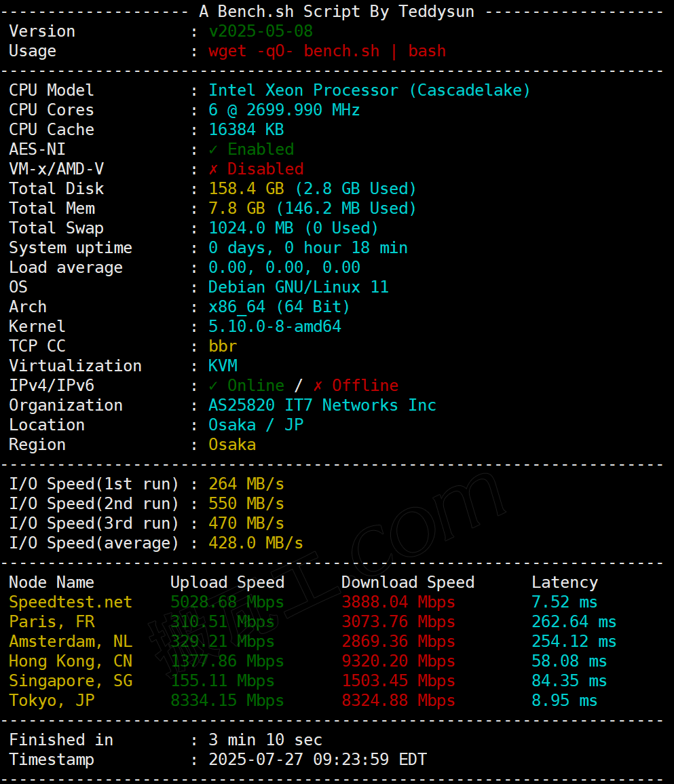The height and width of the screenshot is (784, 674).
Task: Click the Paris, FR latency value
Action: (x=574, y=622)
